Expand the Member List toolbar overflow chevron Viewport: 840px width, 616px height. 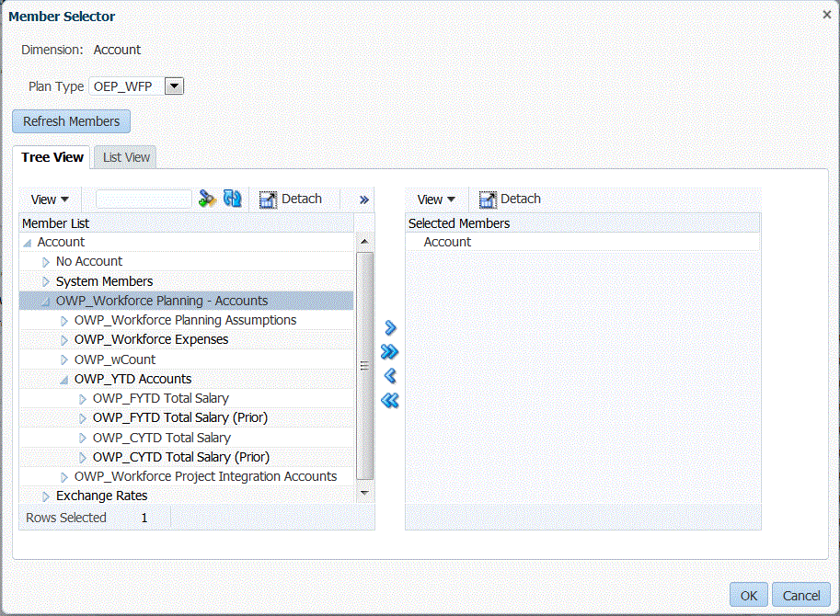pos(364,200)
